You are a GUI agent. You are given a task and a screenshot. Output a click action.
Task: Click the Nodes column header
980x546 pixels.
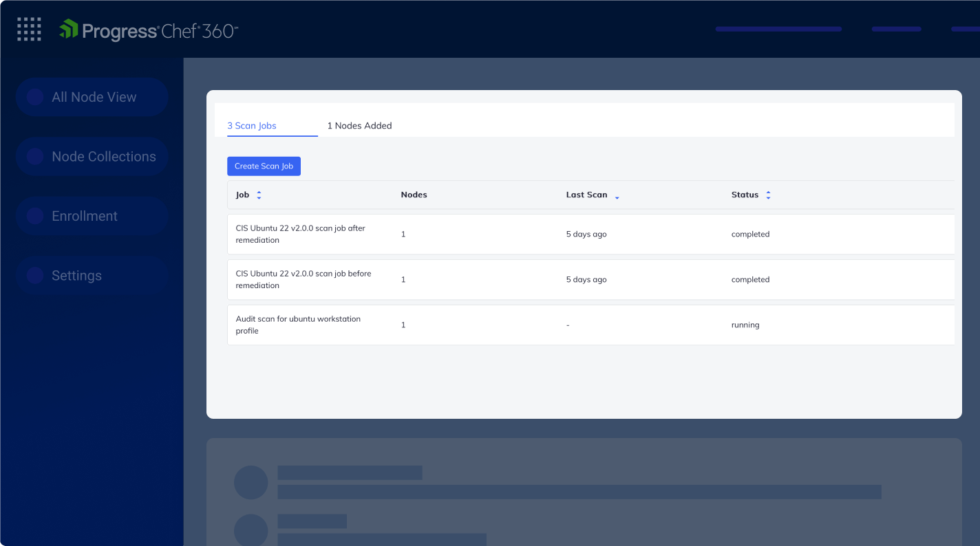414,195
